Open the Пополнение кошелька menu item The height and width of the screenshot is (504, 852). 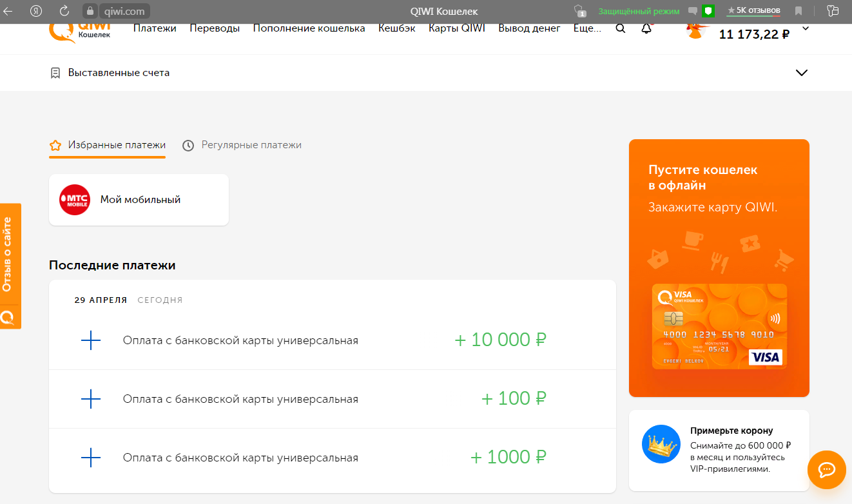pos(309,28)
